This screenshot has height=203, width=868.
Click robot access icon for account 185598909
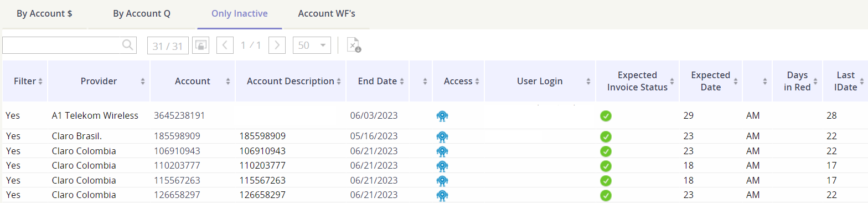(x=442, y=136)
